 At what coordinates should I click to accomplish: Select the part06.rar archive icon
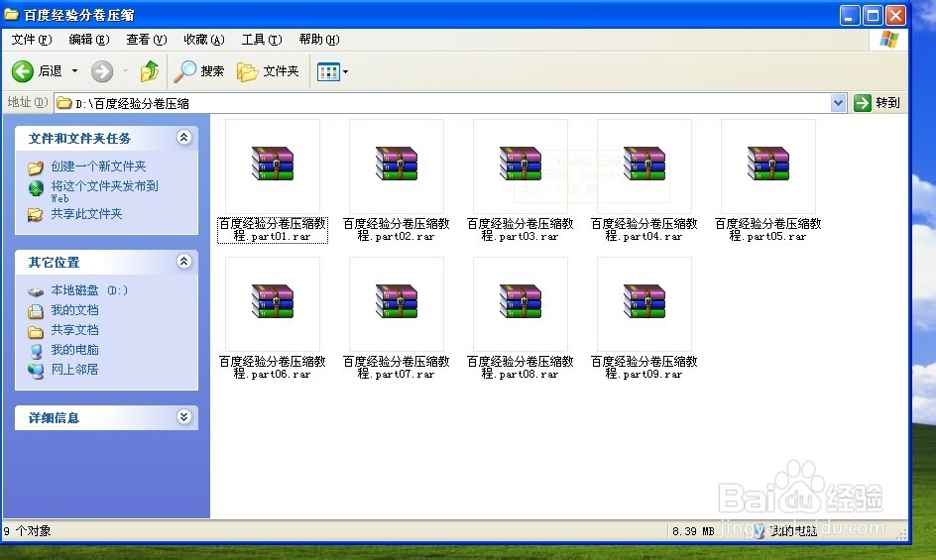(x=273, y=301)
